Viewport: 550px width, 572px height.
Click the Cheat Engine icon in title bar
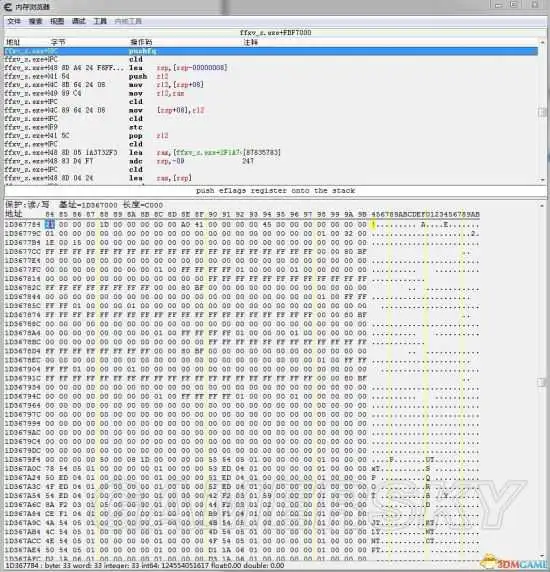(x=8, y=7)
